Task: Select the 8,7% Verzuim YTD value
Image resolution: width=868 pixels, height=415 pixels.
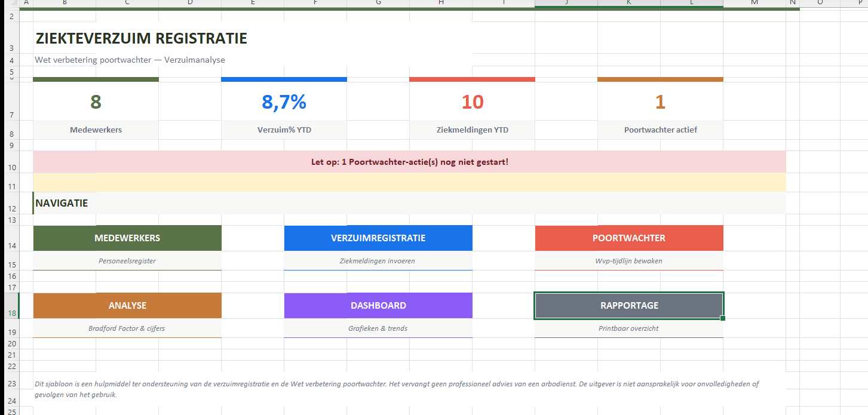Action: (x=284, y=102)
